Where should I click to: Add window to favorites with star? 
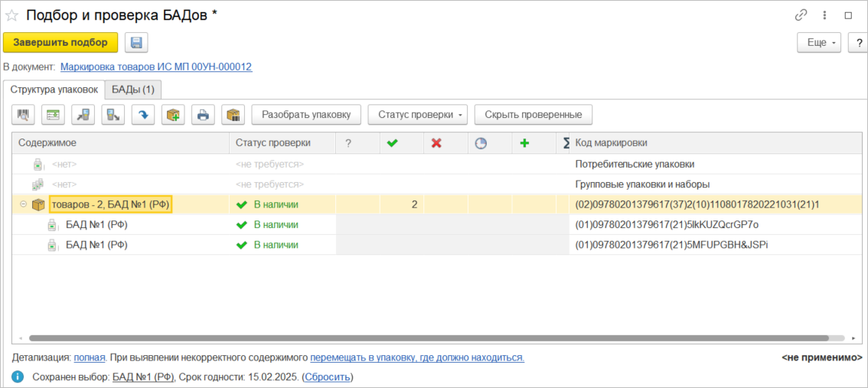12,15
